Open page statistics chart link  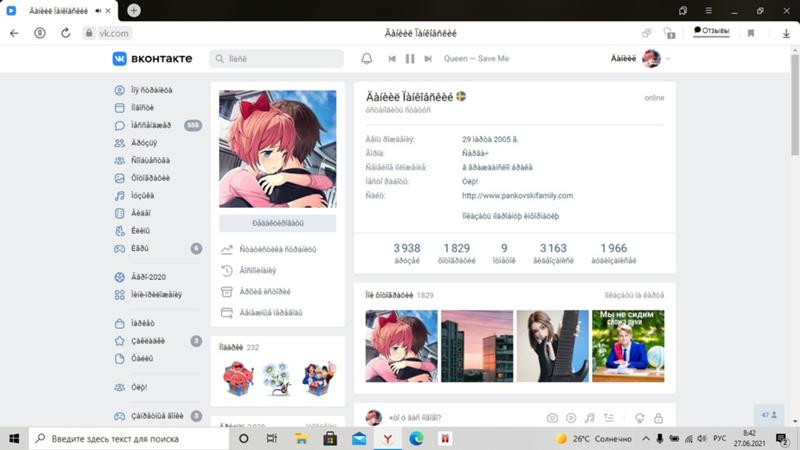[x=269, y=249]
